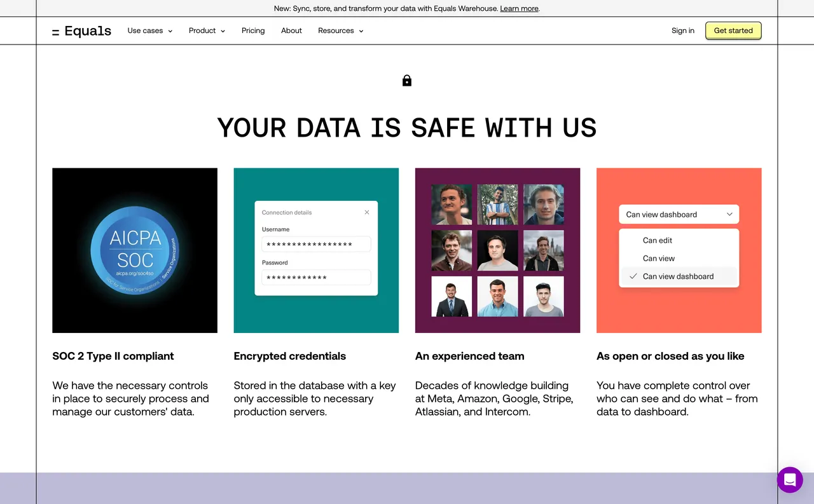Click the Equals logo in the navigation bar
The image size is (814, 504).
tap(81, 31)
